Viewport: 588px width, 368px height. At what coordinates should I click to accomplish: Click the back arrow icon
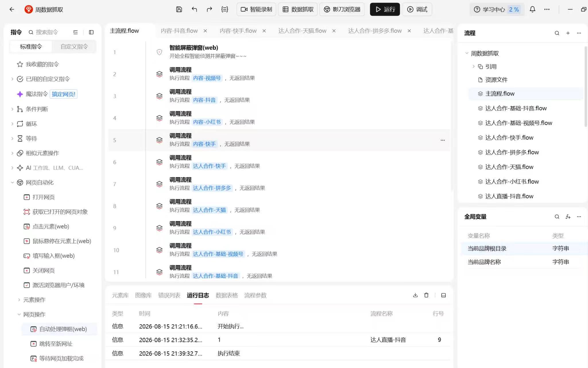pos(12,9)
